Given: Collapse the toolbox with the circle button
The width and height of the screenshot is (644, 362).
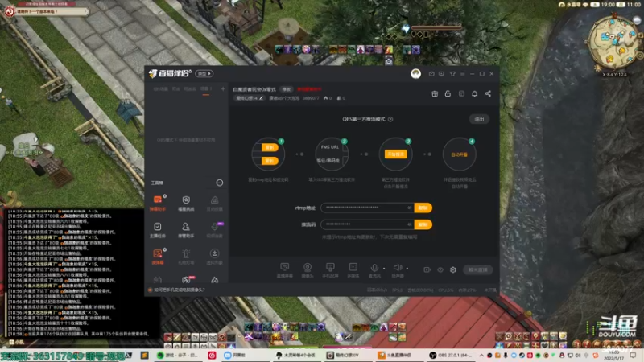Looking at the screenshot, I should pos(220,183).
